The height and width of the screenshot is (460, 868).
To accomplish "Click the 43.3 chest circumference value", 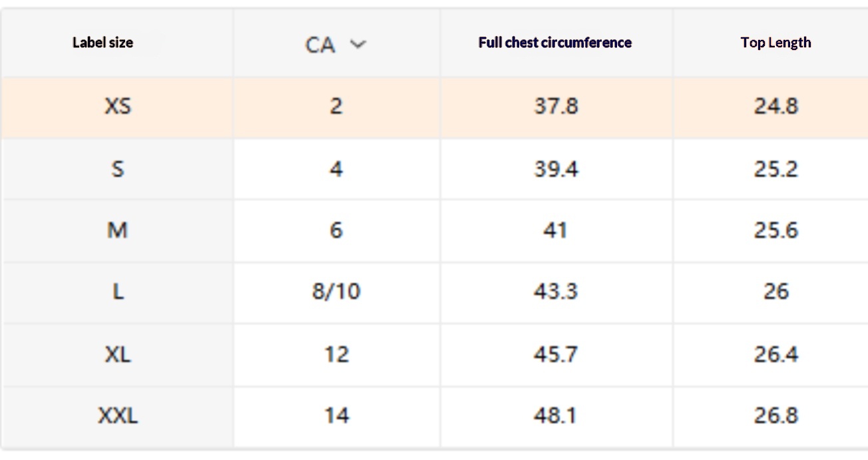I will 556,292.
